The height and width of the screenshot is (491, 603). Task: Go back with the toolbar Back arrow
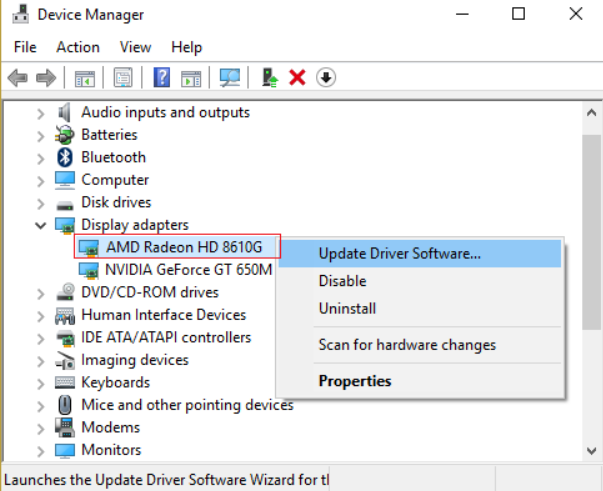click(x=18, y=78)
